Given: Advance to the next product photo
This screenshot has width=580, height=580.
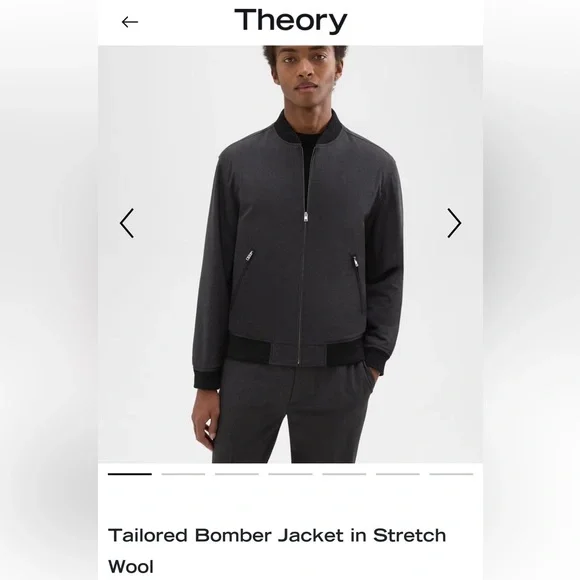Looking at the screenshot, I should tap(454, 223).
